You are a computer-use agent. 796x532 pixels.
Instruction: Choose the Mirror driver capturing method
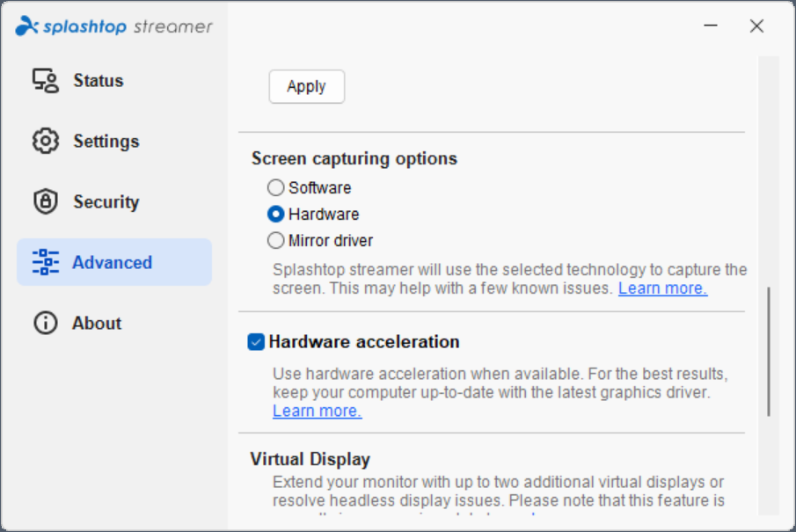[275, 240]
